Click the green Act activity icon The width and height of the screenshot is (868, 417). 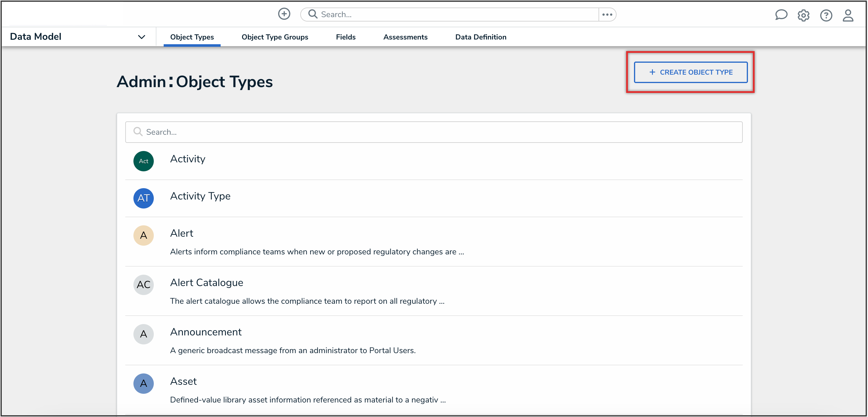(144, 161)
